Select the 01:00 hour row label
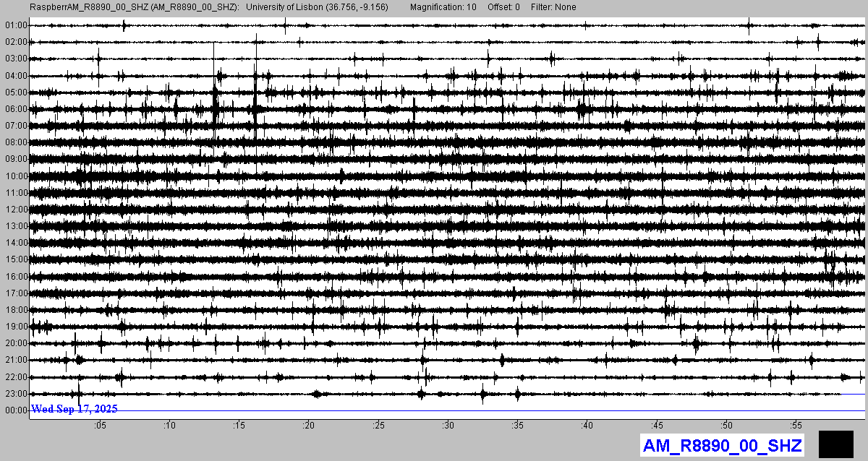 [x=16, y=25]
